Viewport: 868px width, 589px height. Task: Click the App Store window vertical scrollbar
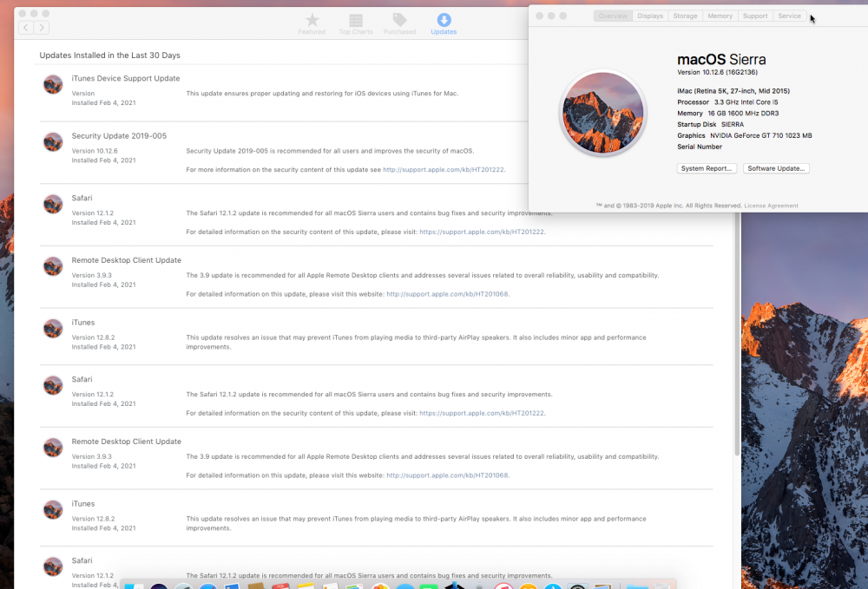pyautogui.click(x=736, y=332)
